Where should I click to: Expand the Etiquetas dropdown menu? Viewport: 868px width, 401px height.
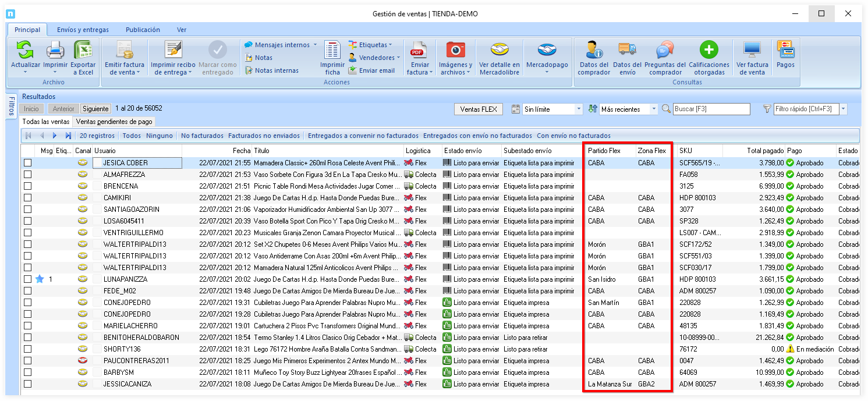[391, 45]
